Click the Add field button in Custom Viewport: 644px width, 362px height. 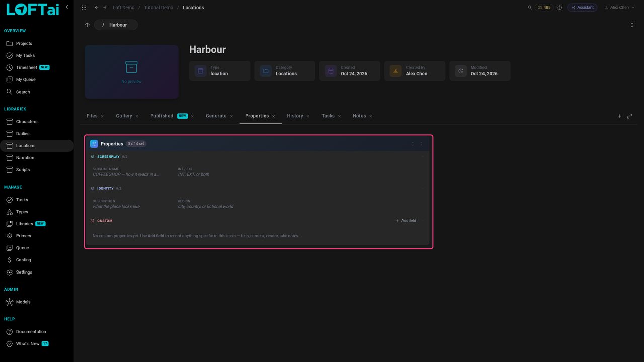[x=406, y=221]
